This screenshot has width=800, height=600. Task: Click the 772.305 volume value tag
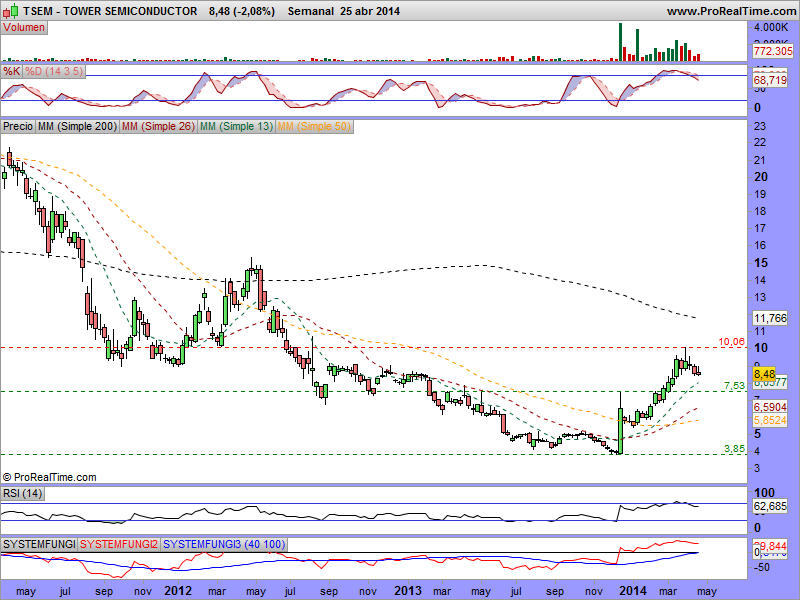tap(773, 50)
